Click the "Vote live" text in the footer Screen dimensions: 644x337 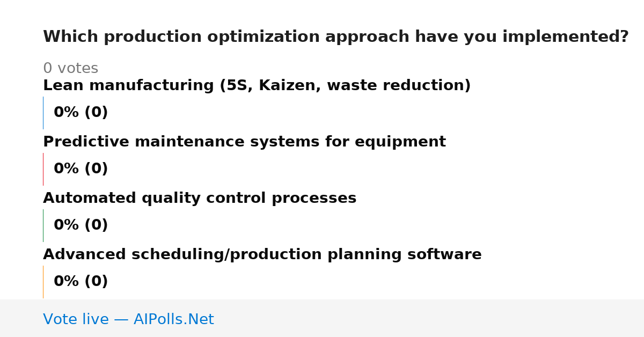pyautogui.click(x=76, y=320)
